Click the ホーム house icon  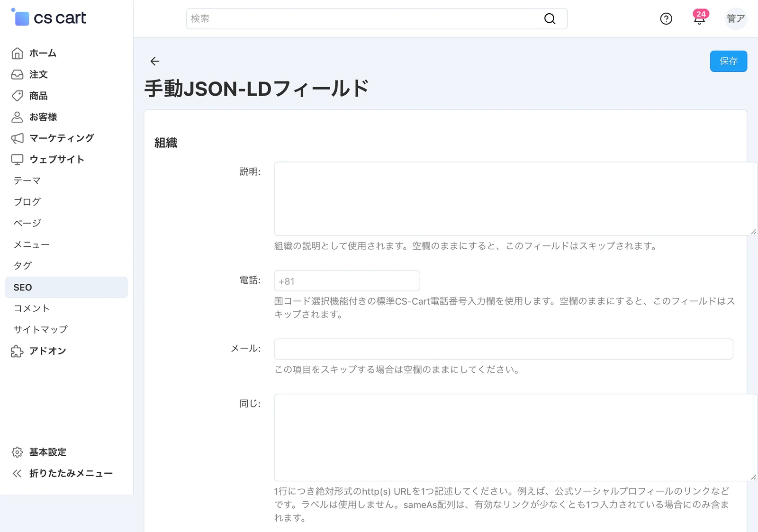click(x=17, y=53)
